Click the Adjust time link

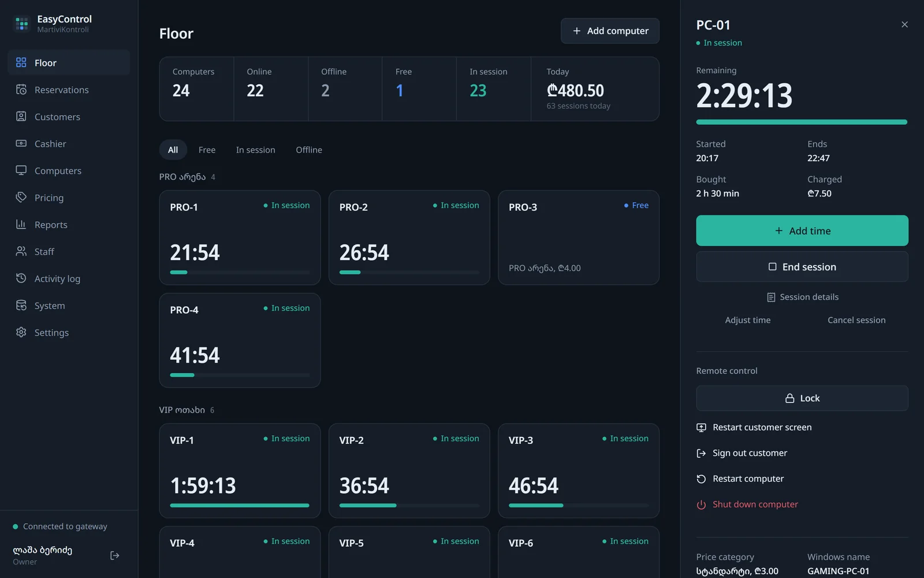click(747, 320)
